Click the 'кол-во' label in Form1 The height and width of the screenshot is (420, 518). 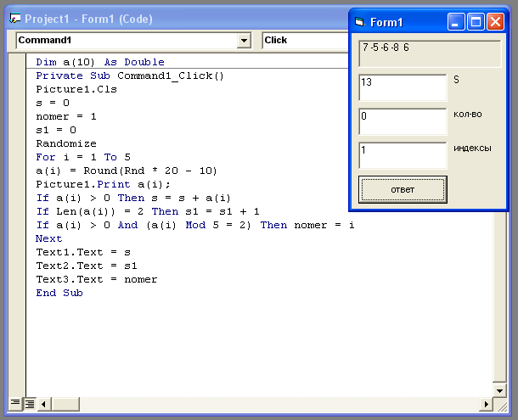[x=467, y=115]
